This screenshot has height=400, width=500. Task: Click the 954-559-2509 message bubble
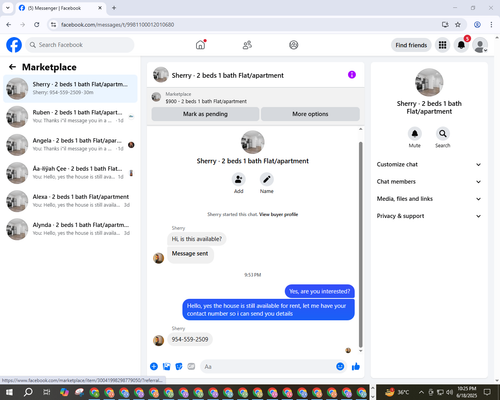click(190, 339)
